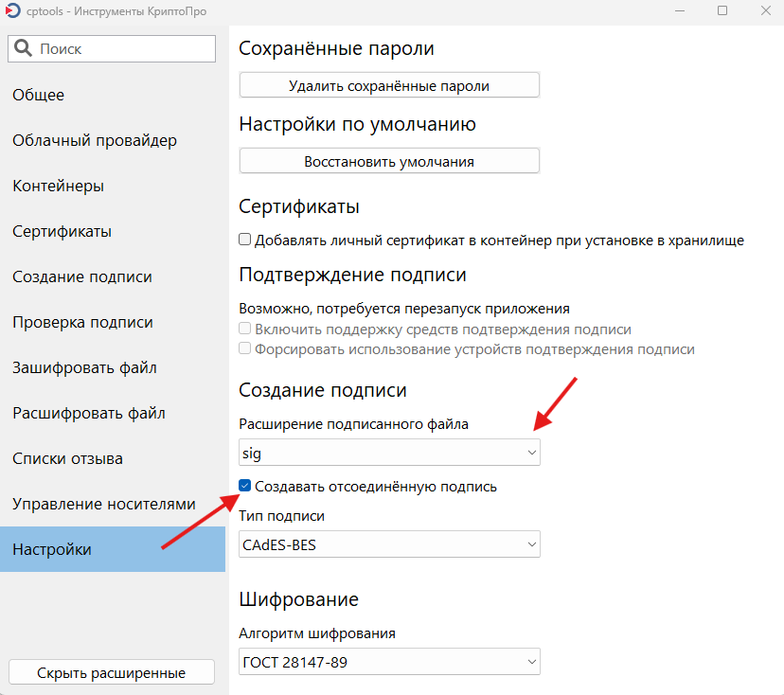
Task: Click Восстановить умолчания button
Action: coord(389,161)
